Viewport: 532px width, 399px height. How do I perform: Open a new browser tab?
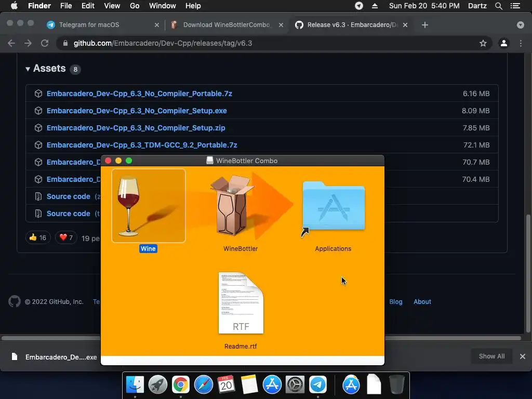coord(425,25)
